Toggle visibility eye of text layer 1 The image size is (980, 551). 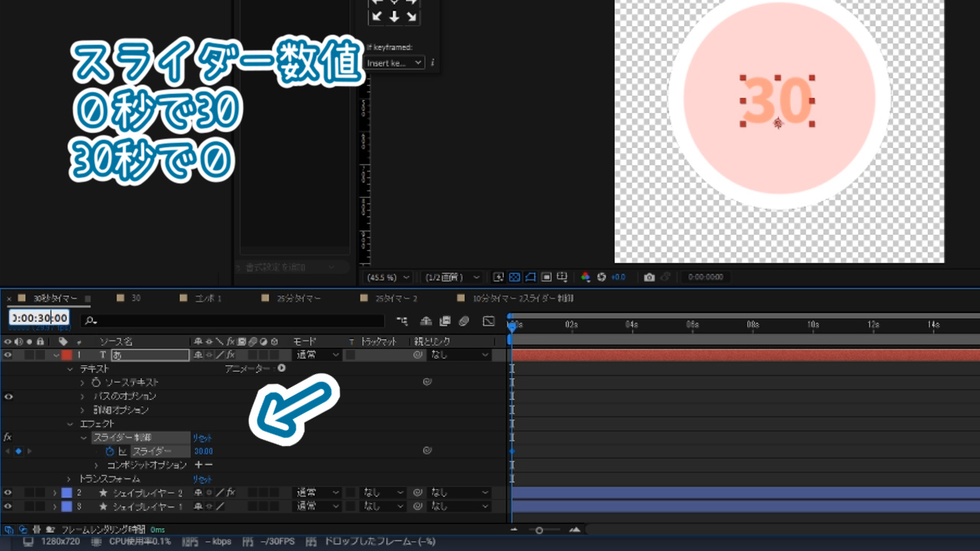pos(8,355)
